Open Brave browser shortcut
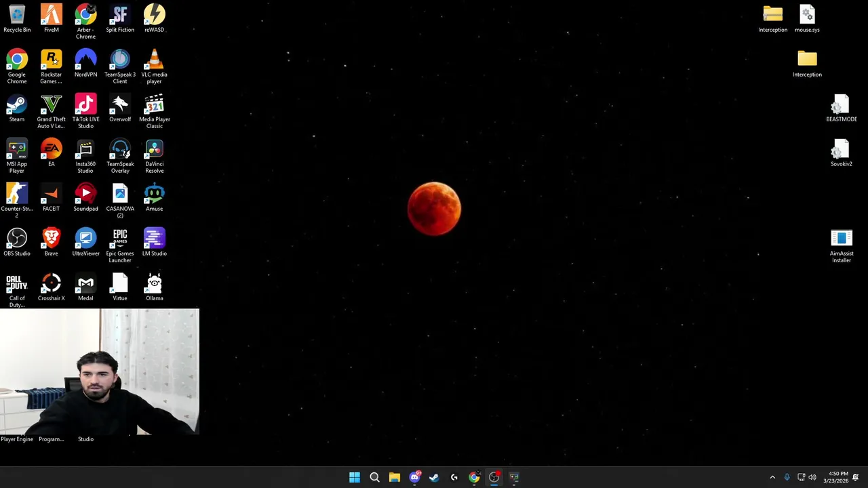Image resolution: width=868 pixels, height=488 pixels. [51, 242]
